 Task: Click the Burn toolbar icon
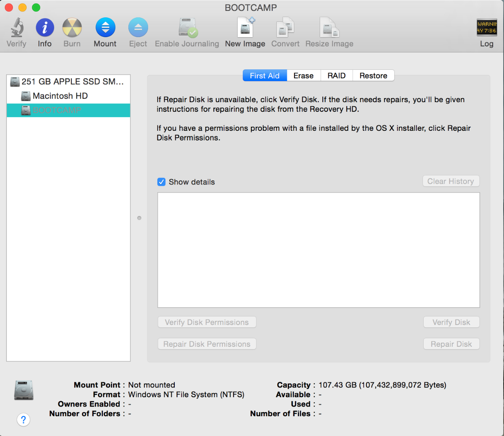(72, 27)
